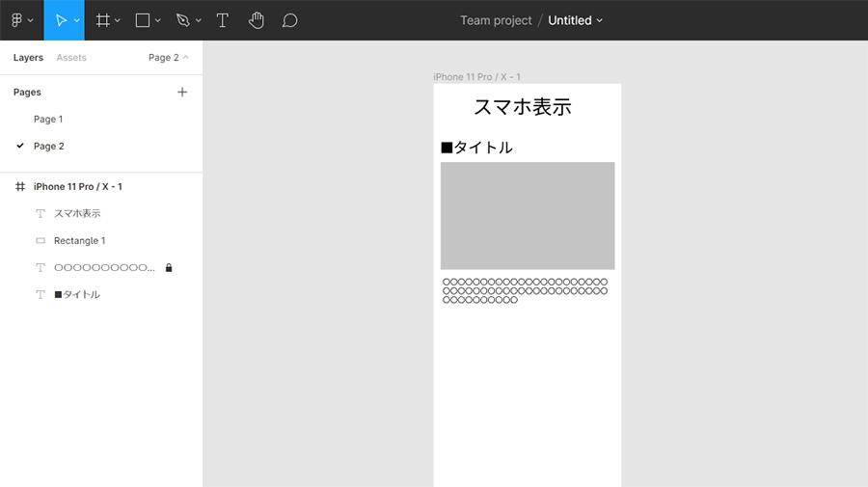
Task: Select the ○○○○ text layer
Action: click(x=104, y=268)
